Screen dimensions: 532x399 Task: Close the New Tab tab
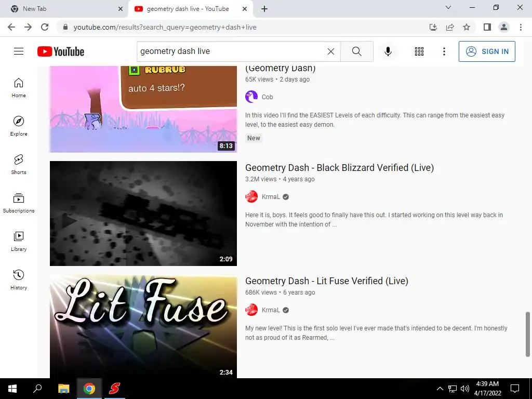click(121, 9)
